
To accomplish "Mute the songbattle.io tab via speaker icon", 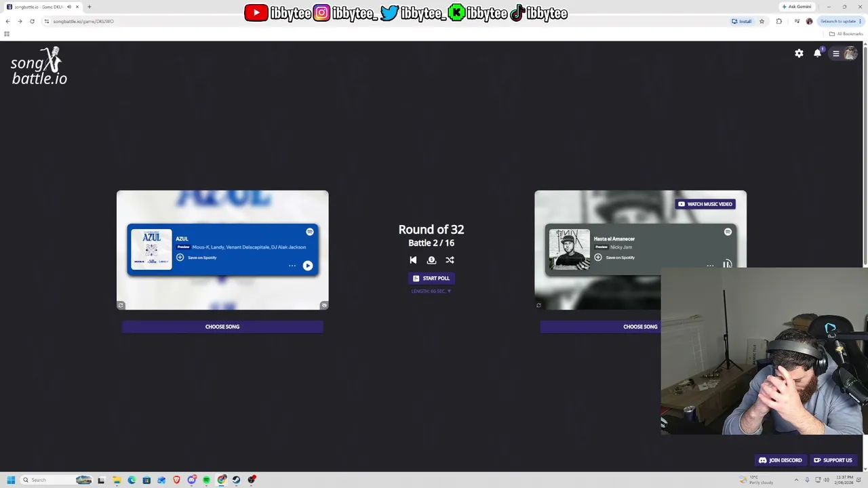I will click(68, 7).
